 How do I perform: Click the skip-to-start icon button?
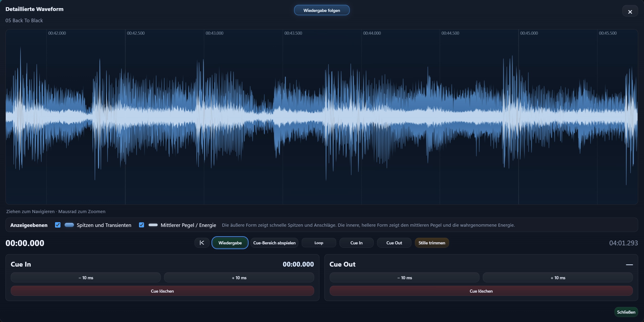click(x=202, y=243)
